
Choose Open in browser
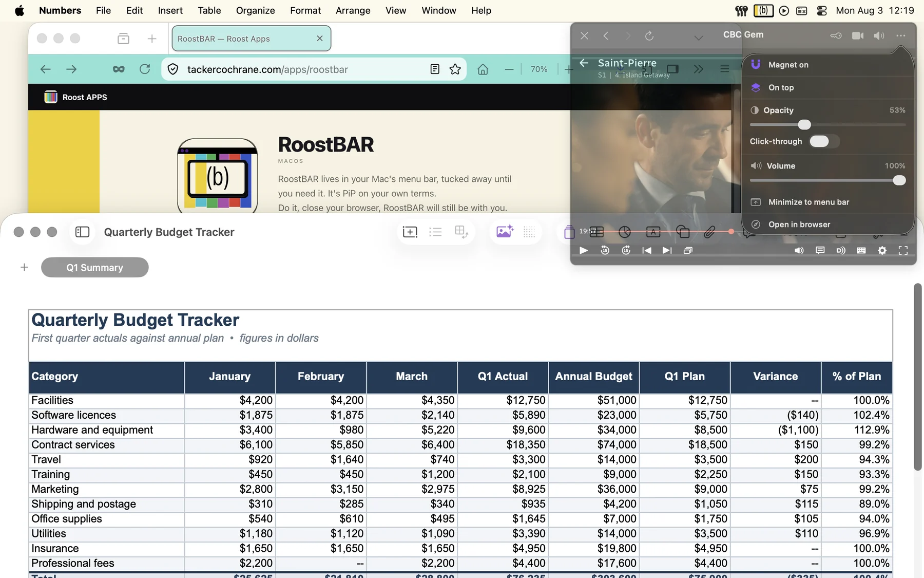coord(827,225)
